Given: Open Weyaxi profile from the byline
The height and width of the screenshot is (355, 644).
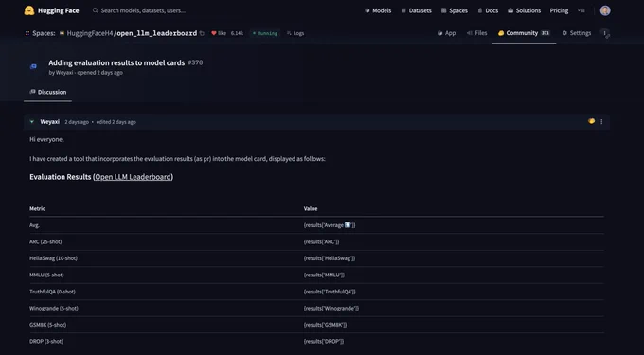Looking at the screenshot, I should coord(64,73).
